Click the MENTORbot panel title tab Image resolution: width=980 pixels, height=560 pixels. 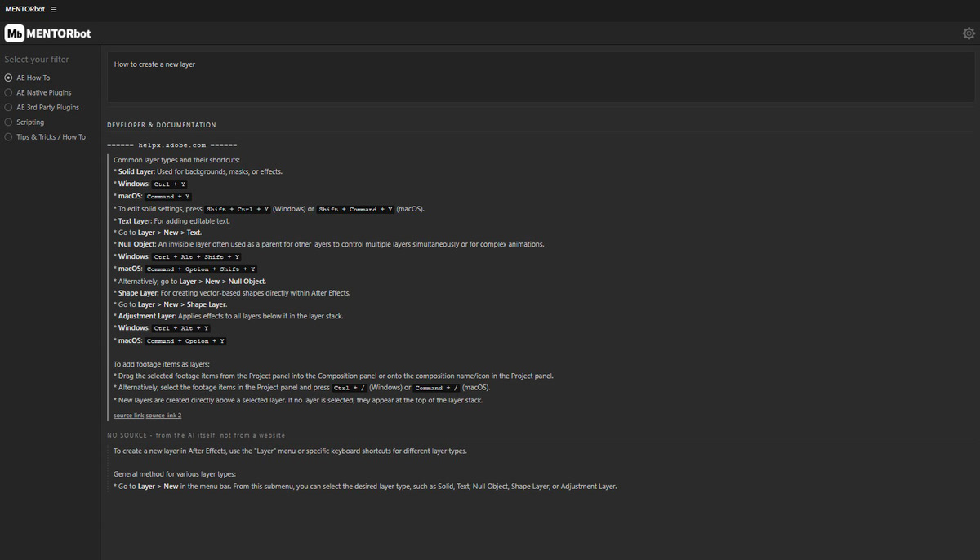[x=25, y=9]
